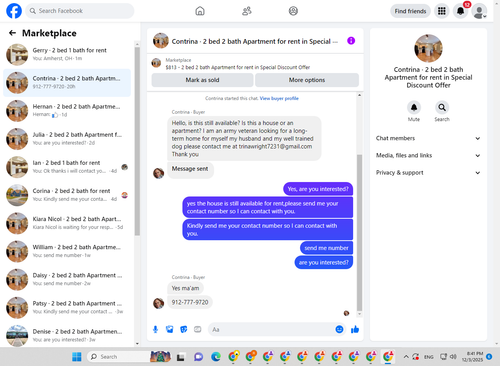The width and height of the screenshot is (500, 366).
Task: Go back using the Marketplace arrow
Action: click(12, 33)
